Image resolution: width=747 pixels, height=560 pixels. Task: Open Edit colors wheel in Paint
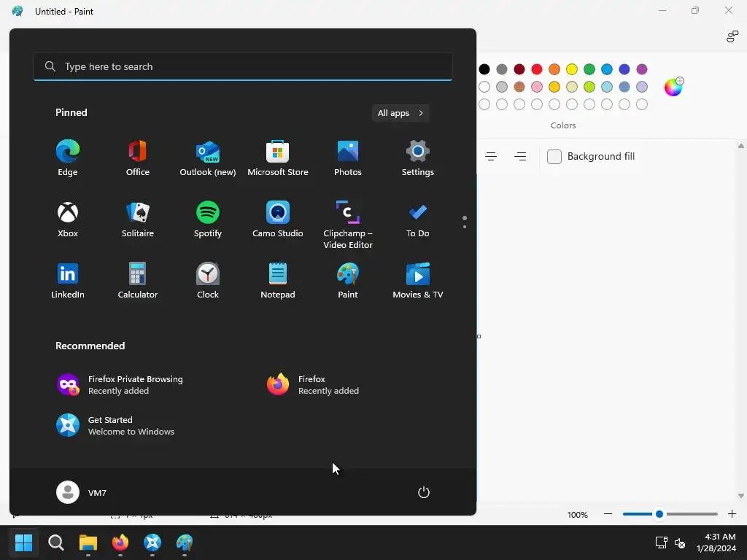(673, 87)
